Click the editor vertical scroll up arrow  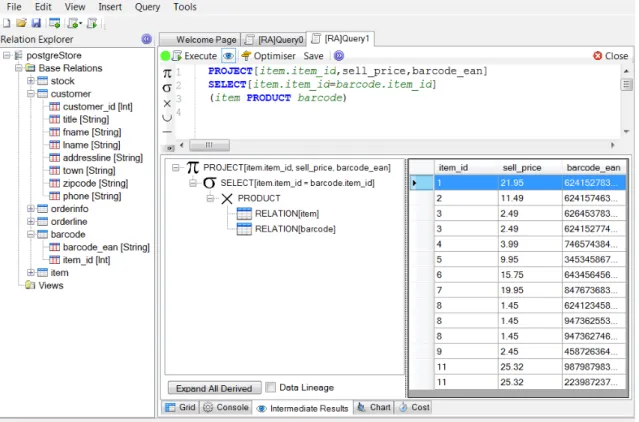coord(626,71)
